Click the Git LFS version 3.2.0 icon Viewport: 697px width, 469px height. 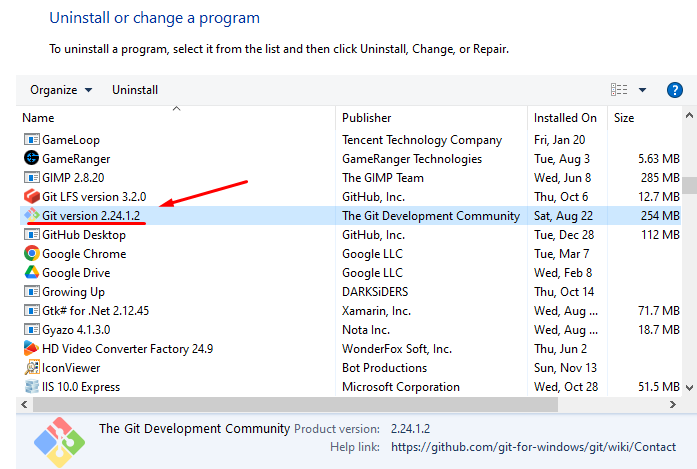[30, 196]
